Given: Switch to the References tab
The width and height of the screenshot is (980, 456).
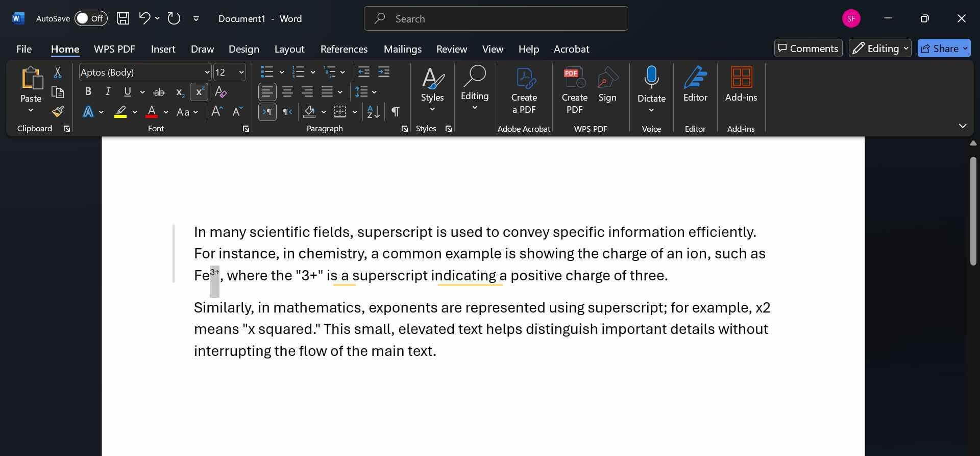Looking at the screenshot, I should click(344, 49).
